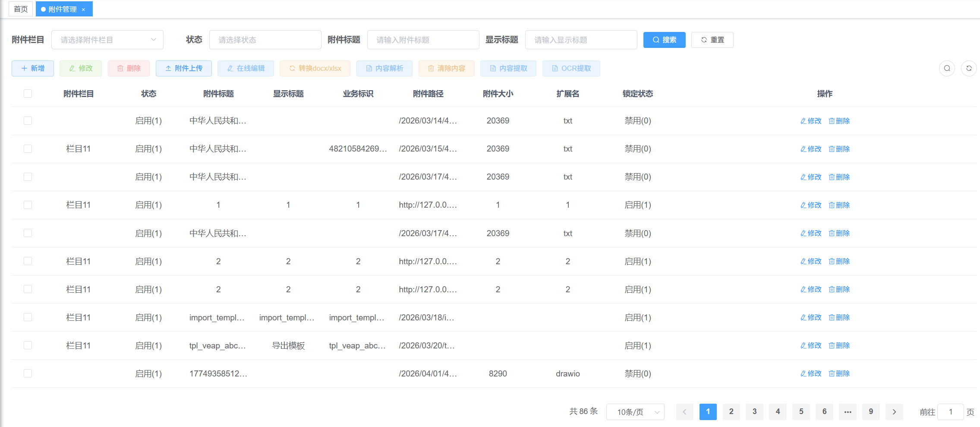This screenshot has width=980, height=427.
Task: Switch to the 首页 tab
Action: [x=21, y=9]
